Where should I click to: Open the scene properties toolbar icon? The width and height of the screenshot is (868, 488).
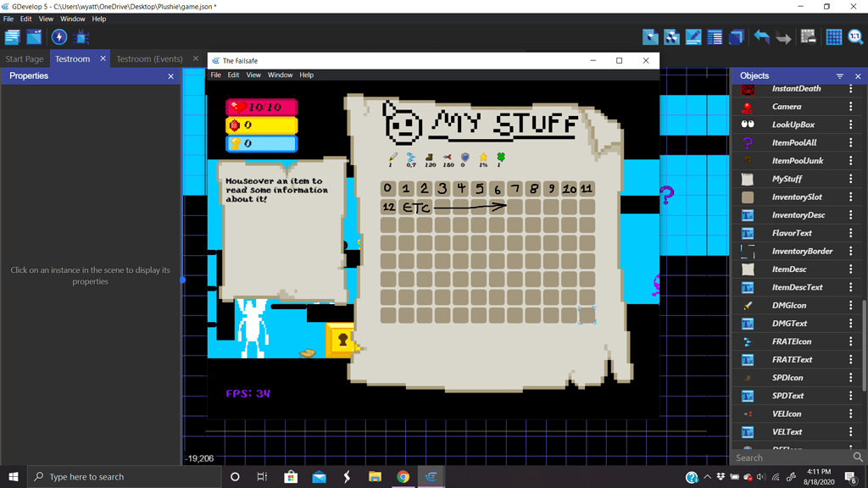point(693,36)
